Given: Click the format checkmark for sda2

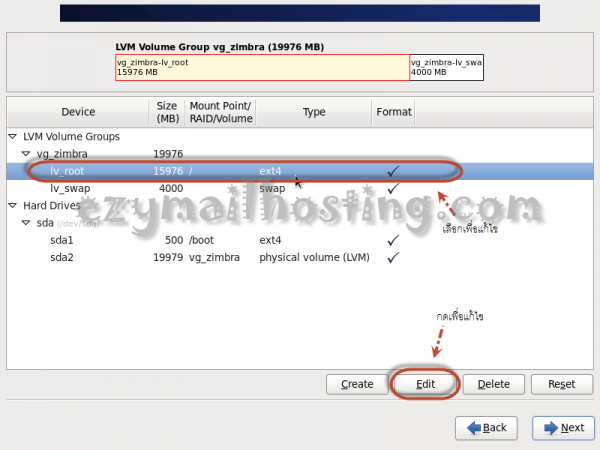Looking at the screenshot, I should click(393, 257).
